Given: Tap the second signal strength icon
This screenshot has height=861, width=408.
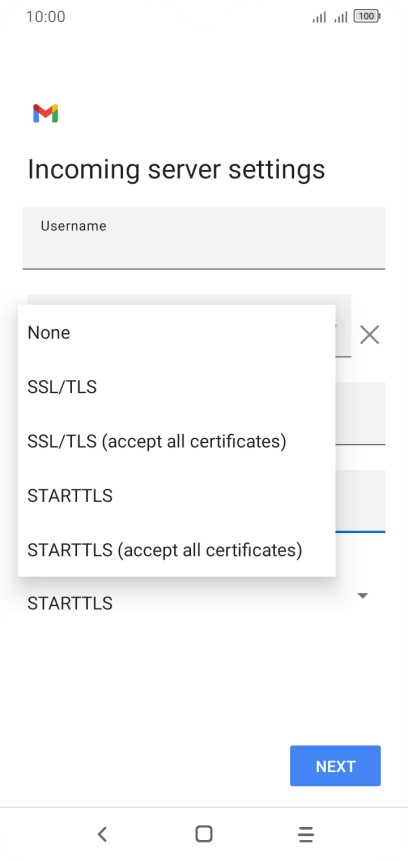Looking at the screenshot, I should click(x=341, y=18).
